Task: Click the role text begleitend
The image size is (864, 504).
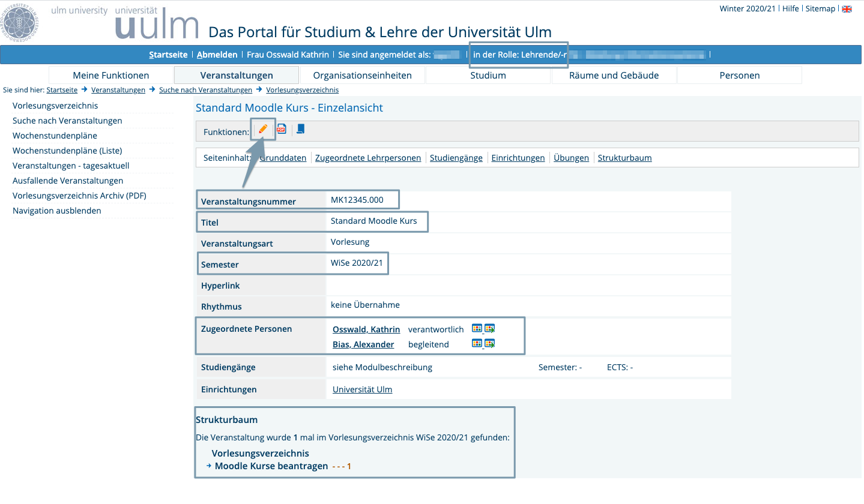Action: click(x=428, y=344)
